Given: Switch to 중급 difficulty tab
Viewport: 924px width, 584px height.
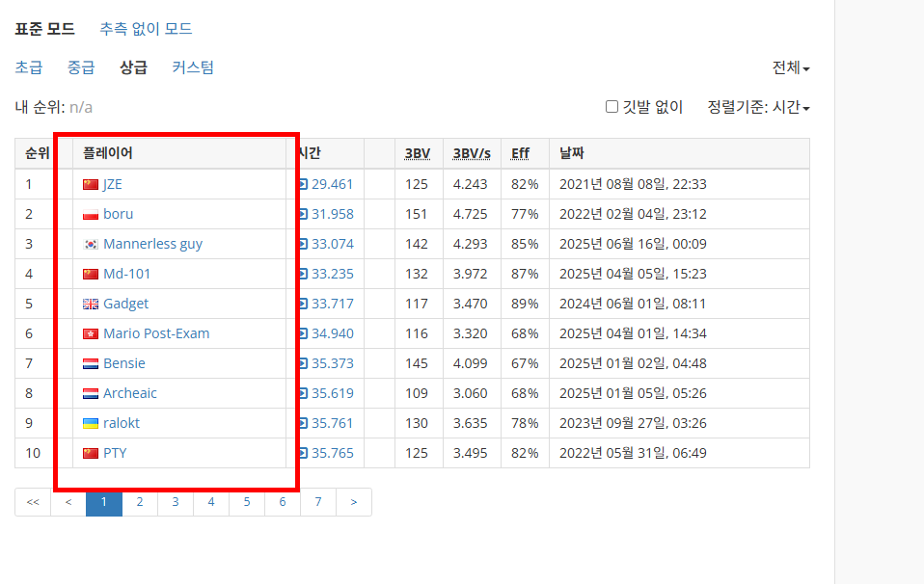Looking at the screenshot, I should (81, 67).
